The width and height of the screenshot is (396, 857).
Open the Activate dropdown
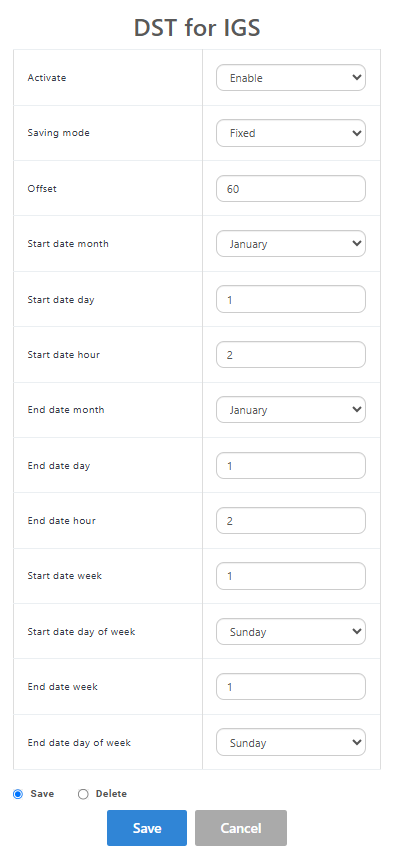(x=291, y=78)
